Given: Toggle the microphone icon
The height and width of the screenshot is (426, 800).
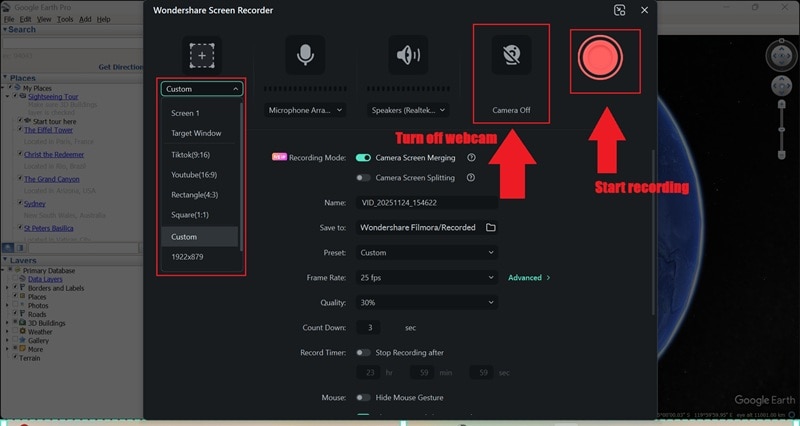Looking at the screenshot, I should [305, 55].
